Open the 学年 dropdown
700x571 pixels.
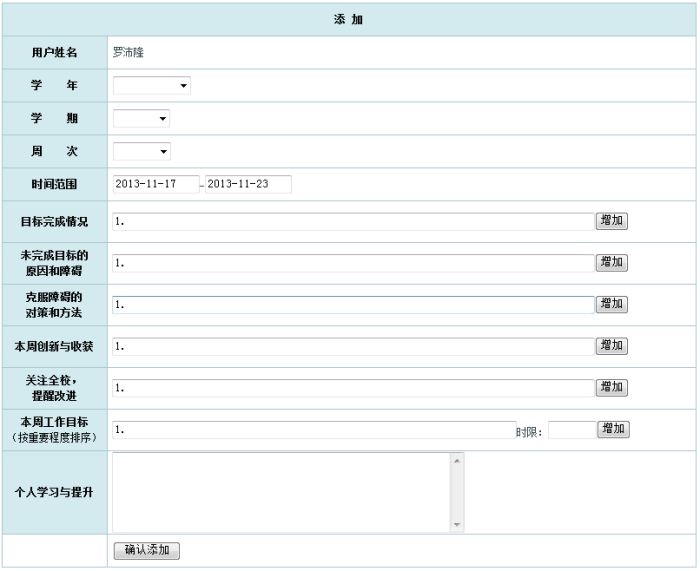point(151,86)
